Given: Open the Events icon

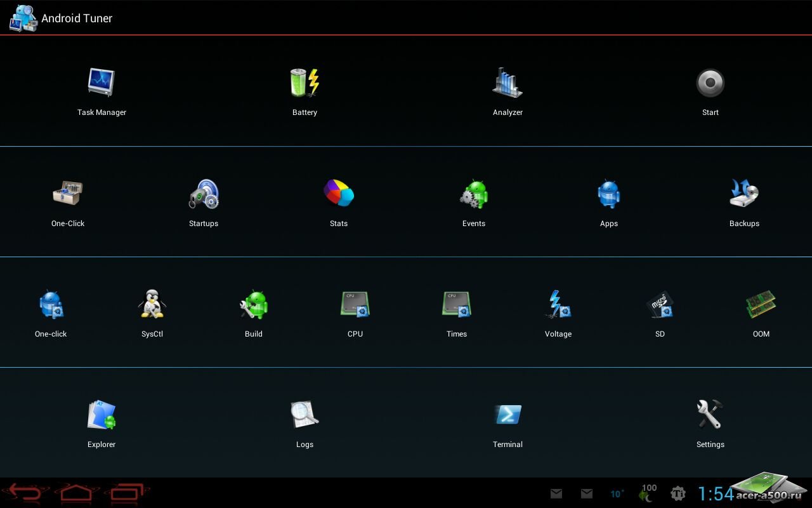Looking at the screenshot, I should [474, 194].
